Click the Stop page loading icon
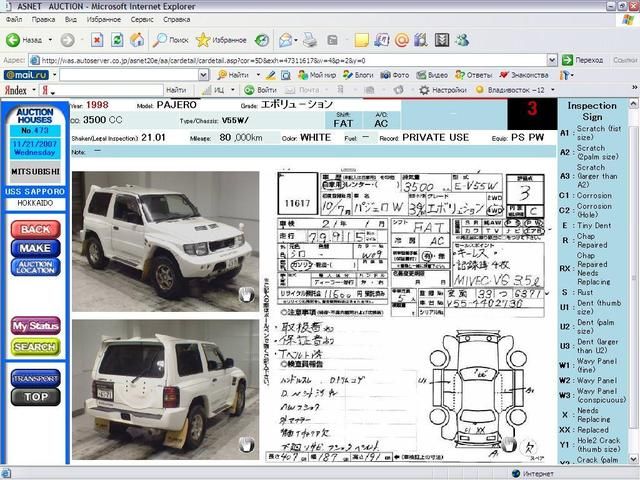 tap(97, 40)
